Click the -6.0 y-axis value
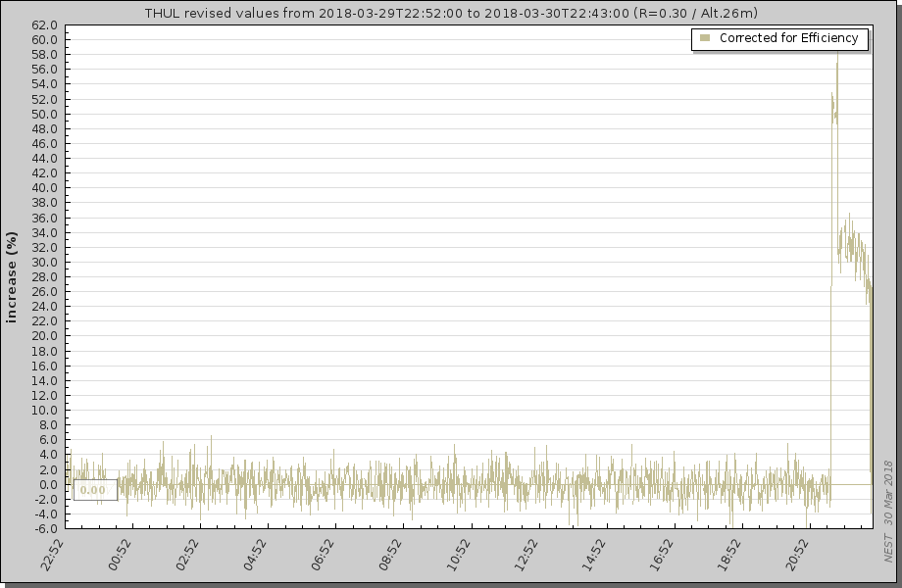Screen dimensions: 902x588 click(44, 529)
